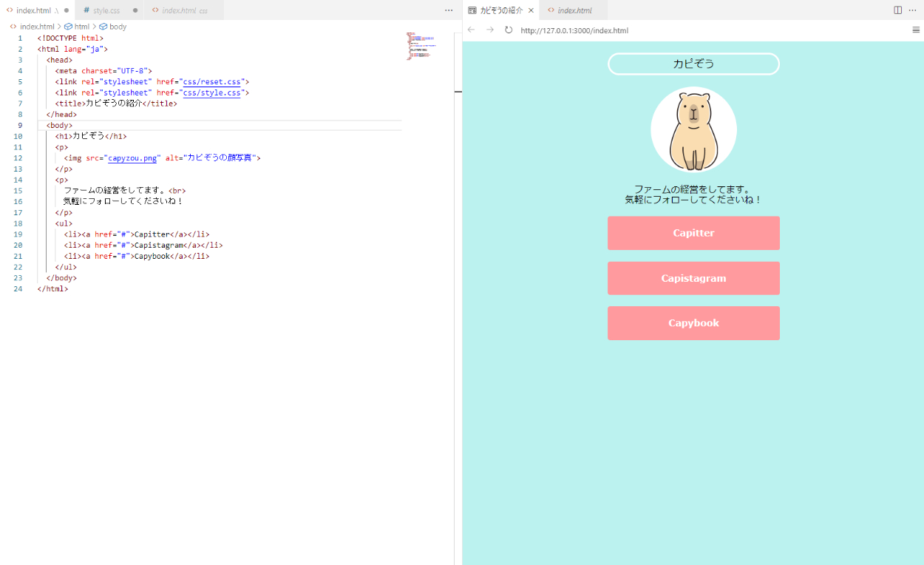Click the Capybook link button

(693, 323)
